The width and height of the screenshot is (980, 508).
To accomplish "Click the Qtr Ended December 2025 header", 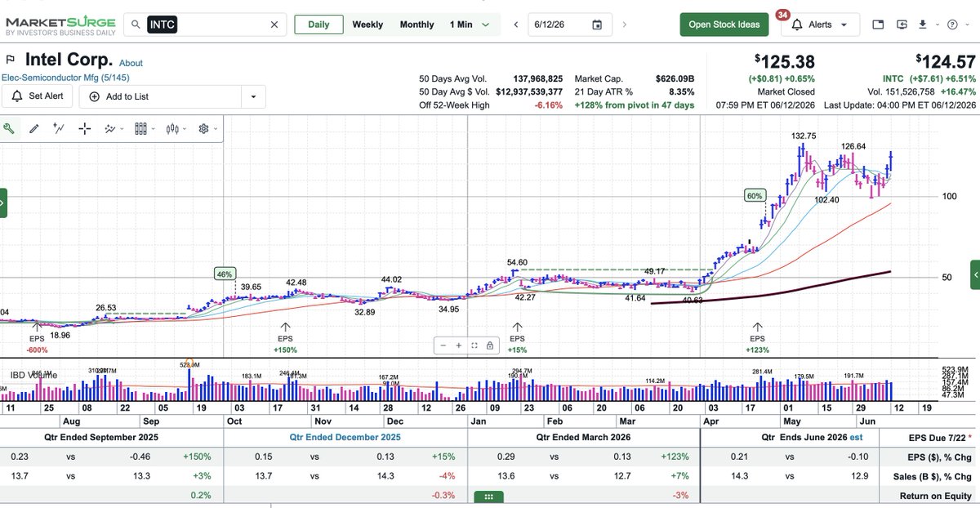I will (345, 437).
